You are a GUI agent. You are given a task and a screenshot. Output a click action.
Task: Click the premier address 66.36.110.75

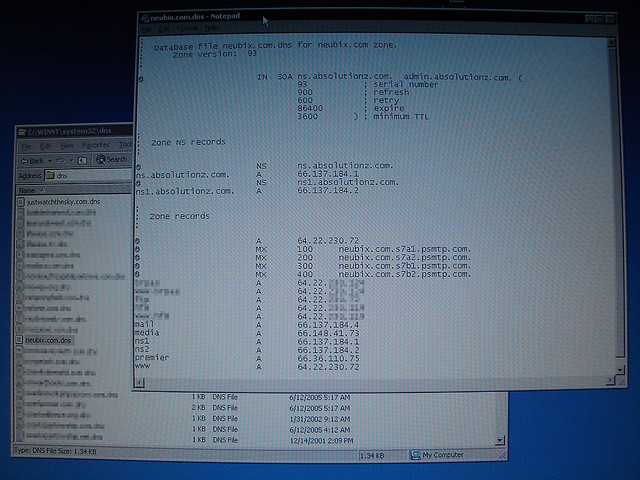point(328,359)
